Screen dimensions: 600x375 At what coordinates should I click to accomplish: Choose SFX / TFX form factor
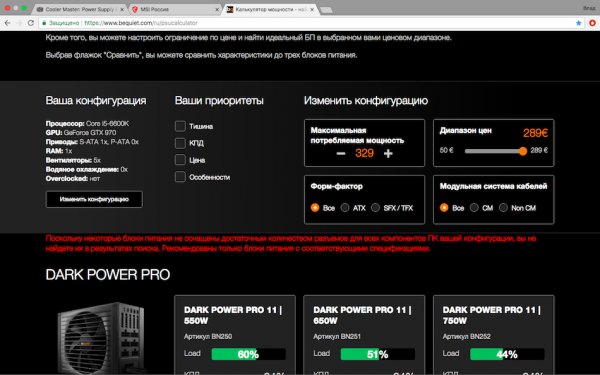click(x=375, y=208)
